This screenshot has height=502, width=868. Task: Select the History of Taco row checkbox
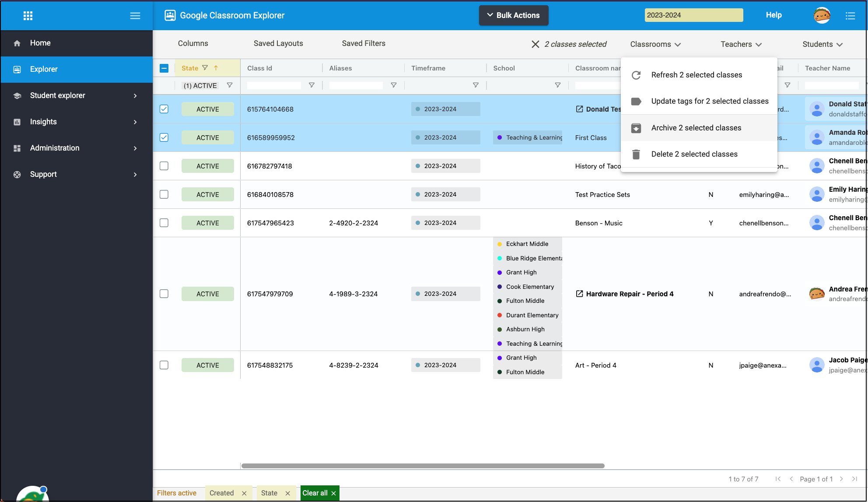point(164,166)
